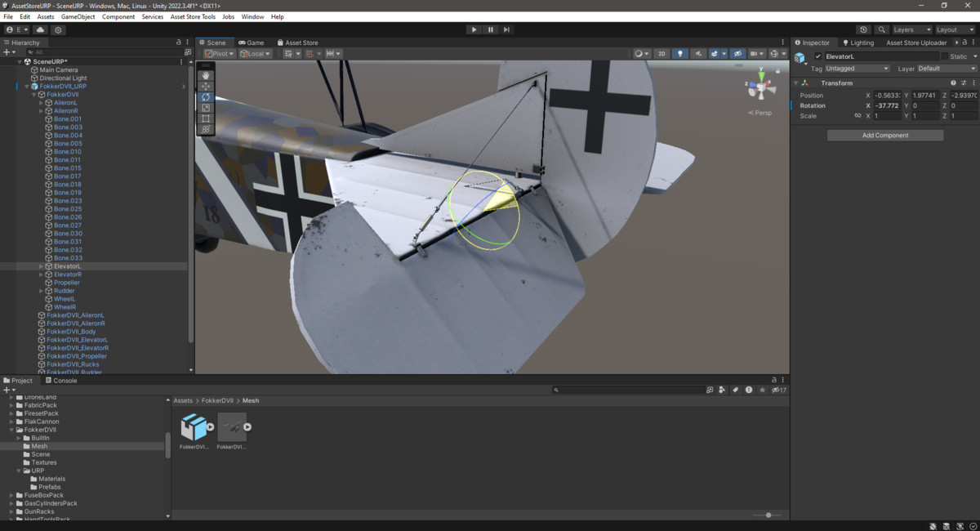Open the Tag dropdown showing Untagged
The height and width of the screenshot is (531, 980).
point(857,69)
